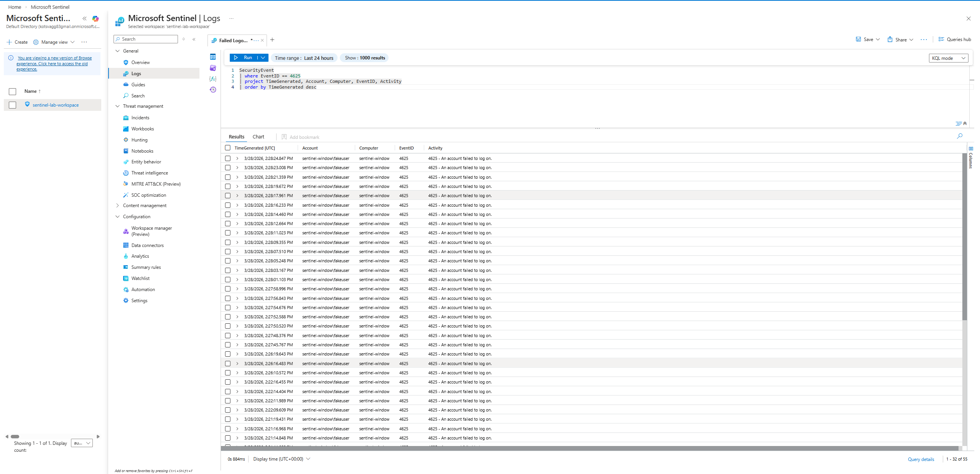This screenshot has width=980, height=474.
Task: Collapse the Threat management section
Action: coord(118,106)
